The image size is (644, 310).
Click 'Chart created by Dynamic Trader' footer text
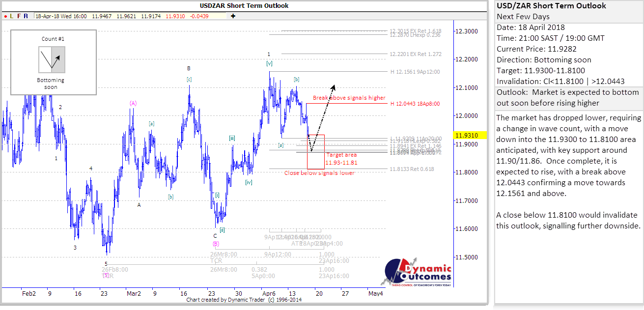coord(244,300)
